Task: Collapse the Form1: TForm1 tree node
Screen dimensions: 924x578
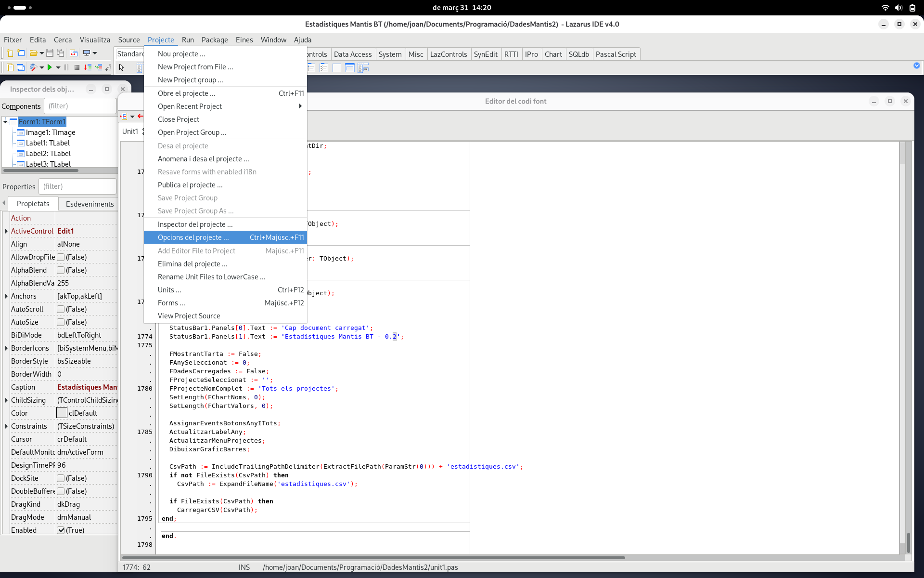Action: point(5,122)
